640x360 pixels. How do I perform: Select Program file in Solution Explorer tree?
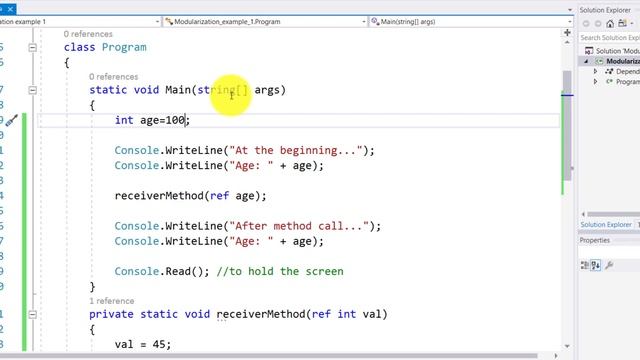[x=622, y=82]
